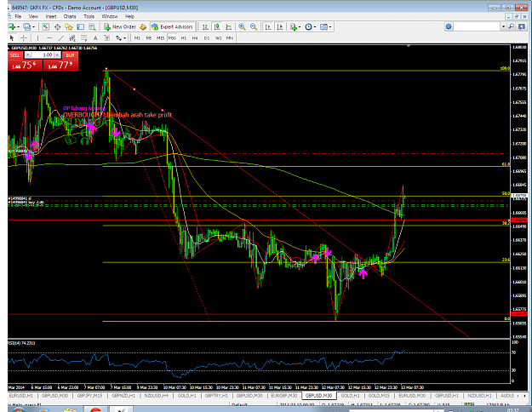Viewport: 532px width, 412px height.
Task: Switch to the GBPTRY,H1 chart tab
Action: 216,396
